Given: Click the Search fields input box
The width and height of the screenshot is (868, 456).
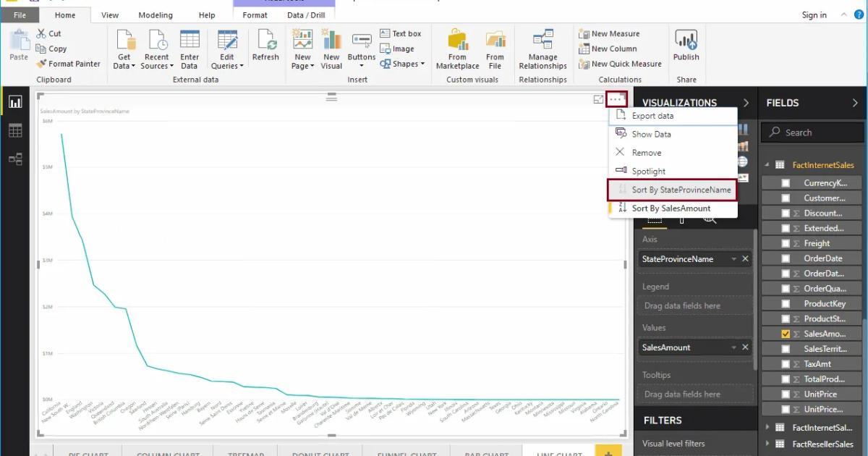Looking at the screenshot, I should point(812,132).
